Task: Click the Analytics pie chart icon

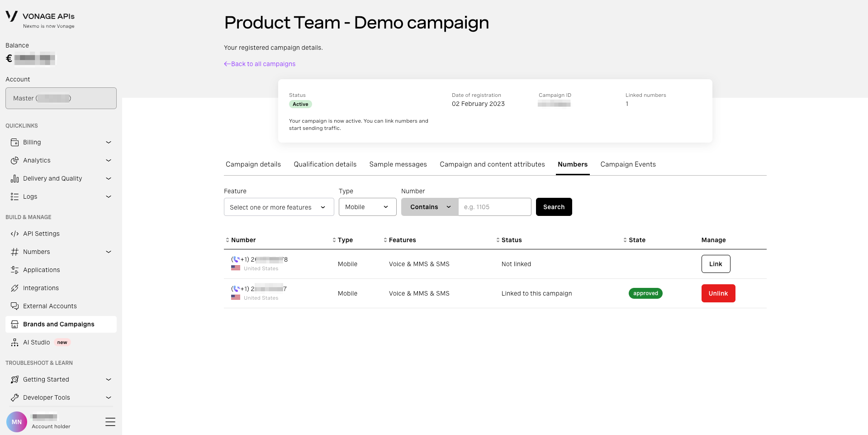Action: tap(14, 160)
